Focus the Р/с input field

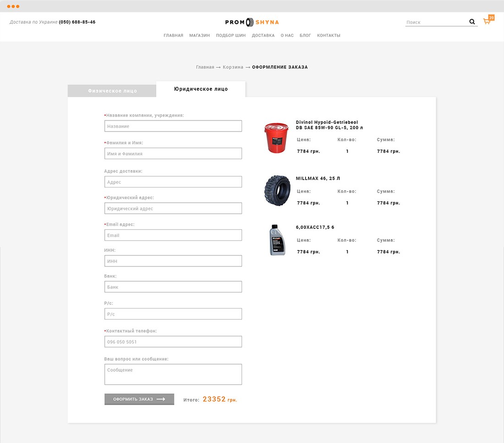pos(173,314)
